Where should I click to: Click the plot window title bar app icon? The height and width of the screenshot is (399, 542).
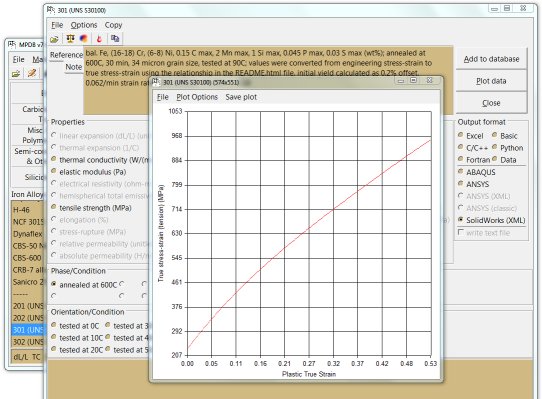coord(157,82)
